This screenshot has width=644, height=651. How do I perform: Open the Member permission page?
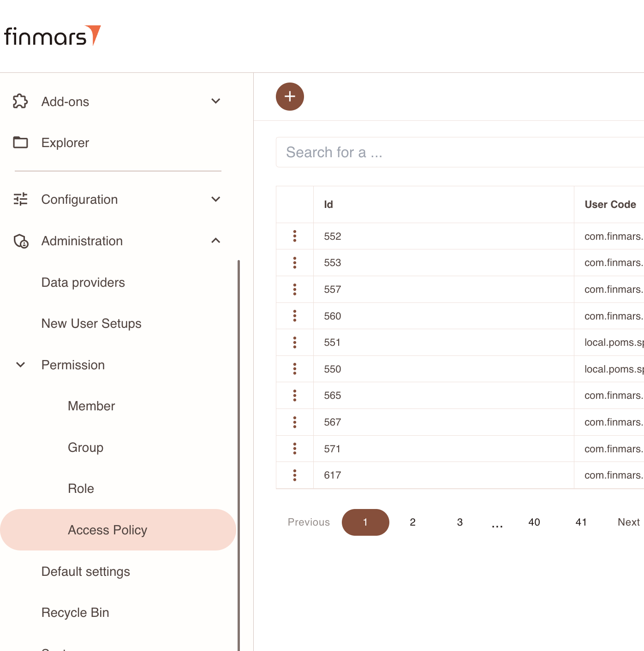(x=91, y=406)
